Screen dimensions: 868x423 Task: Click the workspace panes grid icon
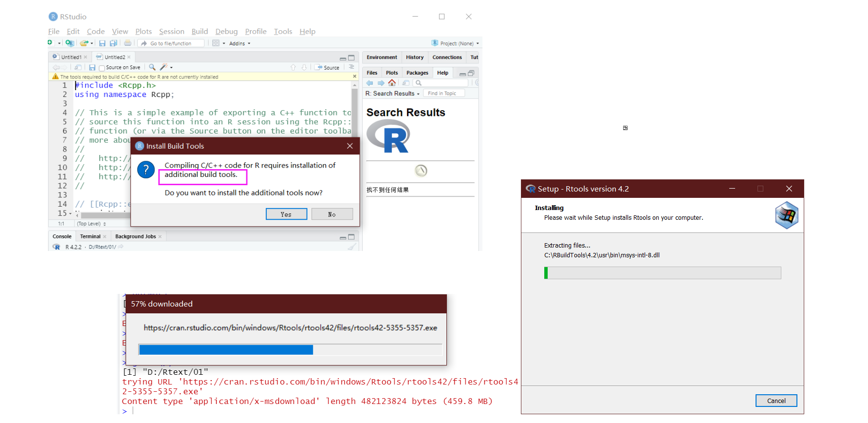pyautogui.click(x=216, y=43)
